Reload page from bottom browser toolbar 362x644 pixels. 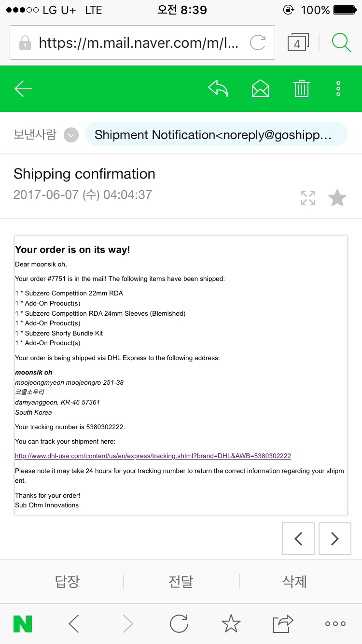179,624
